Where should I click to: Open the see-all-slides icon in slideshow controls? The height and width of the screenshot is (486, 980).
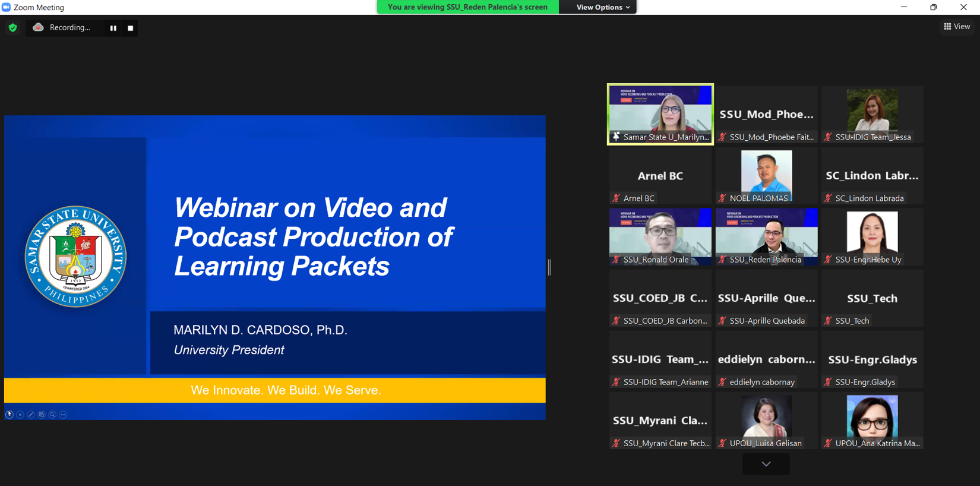pyautogui.click(x=42, y=415)
